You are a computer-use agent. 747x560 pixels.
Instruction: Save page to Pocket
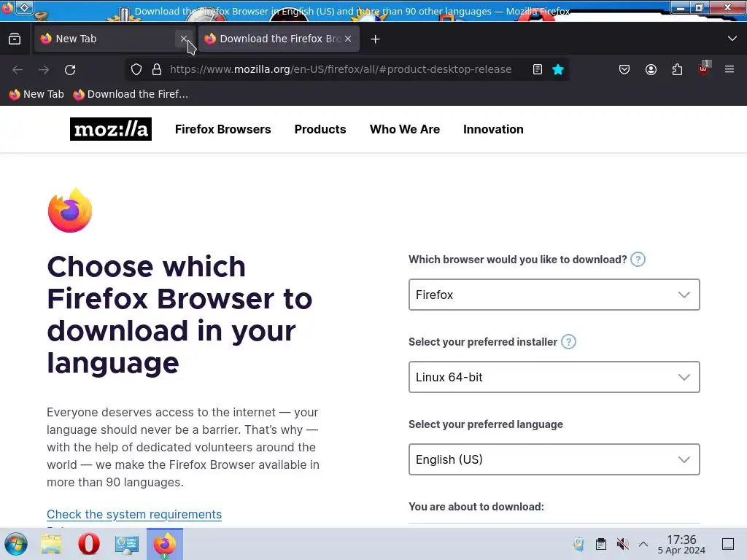point(624,69)
